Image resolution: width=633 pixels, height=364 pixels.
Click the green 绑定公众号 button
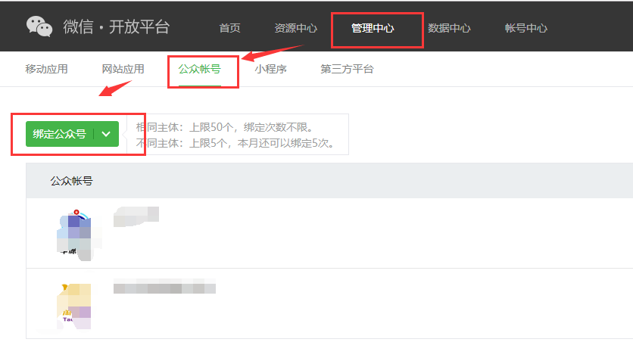point(72,134)
